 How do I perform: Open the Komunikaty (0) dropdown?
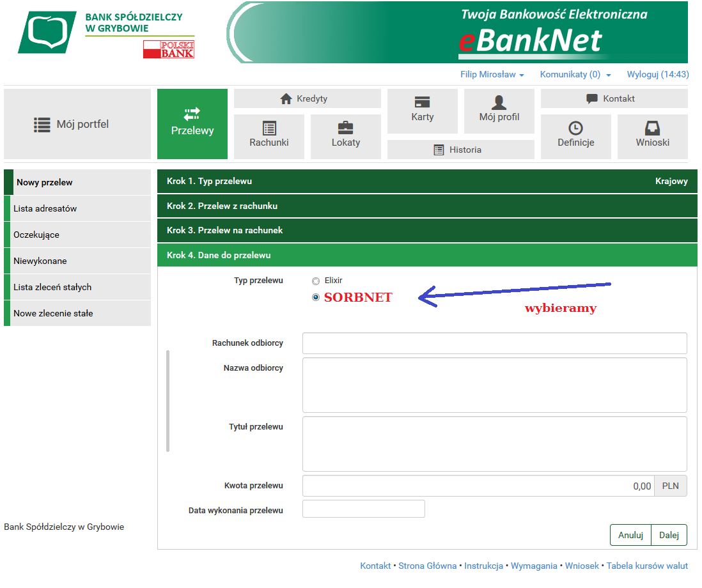(x=575, y=74)
